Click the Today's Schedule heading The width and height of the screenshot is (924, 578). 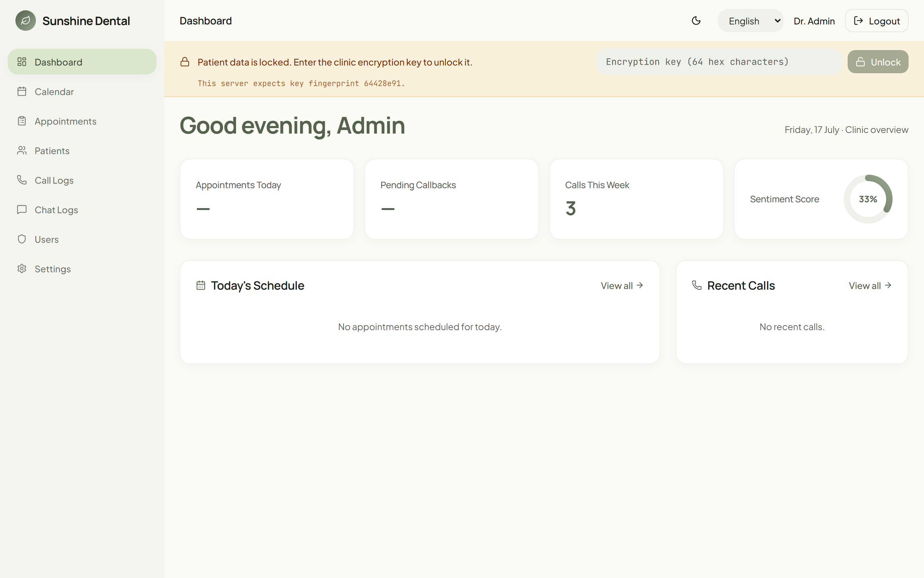pyautogui.click(x=257, y=285)
